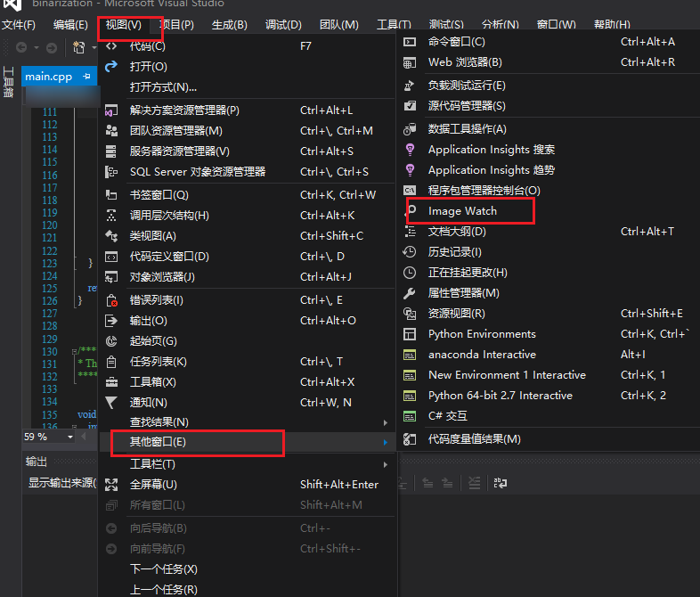Click the Team Explorer (团队资源管理器) icon
Viewport: 700px width, 597px height.
(111, 130)
